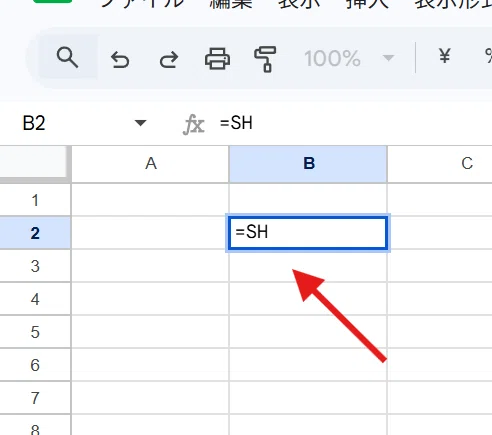Viewport: 492px width, 435px height.
Task: Select row 5 header
Action: [x=35, y=332]
